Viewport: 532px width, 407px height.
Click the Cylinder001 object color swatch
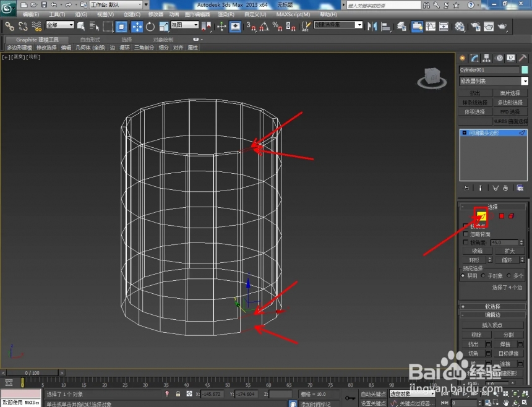pyautogui.click(x=525, y=69)
